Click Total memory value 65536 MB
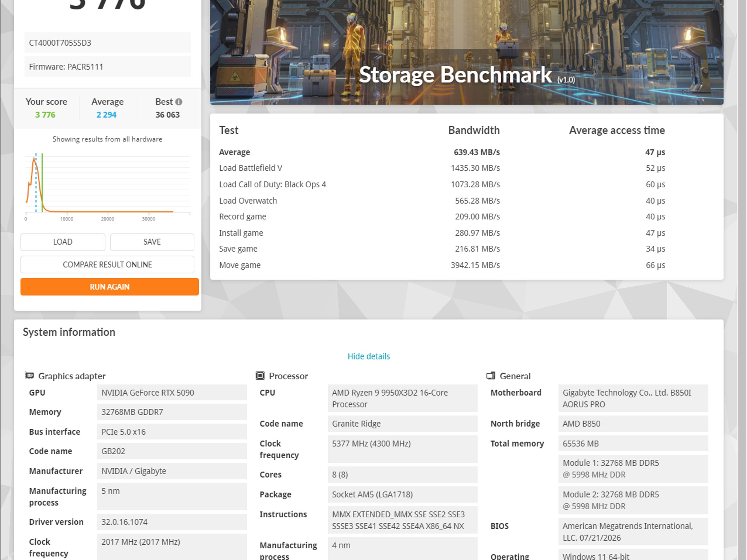Viewport: 747px width, 560px height. 633,443
